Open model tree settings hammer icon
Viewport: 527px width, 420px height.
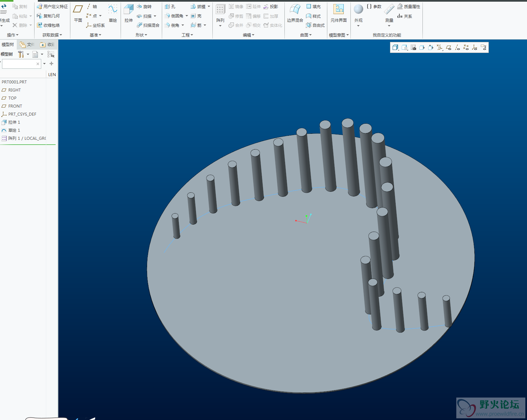pos(21,54)
